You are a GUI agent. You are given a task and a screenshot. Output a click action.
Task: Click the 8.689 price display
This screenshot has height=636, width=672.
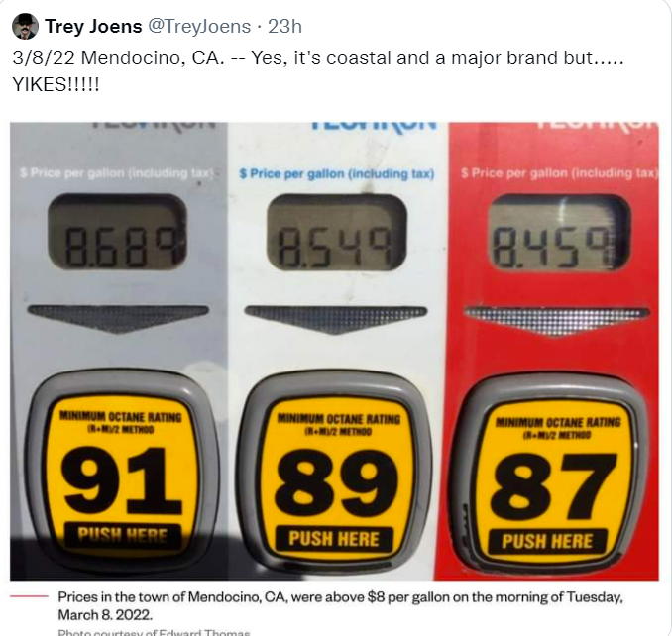(x=117, y=233)
